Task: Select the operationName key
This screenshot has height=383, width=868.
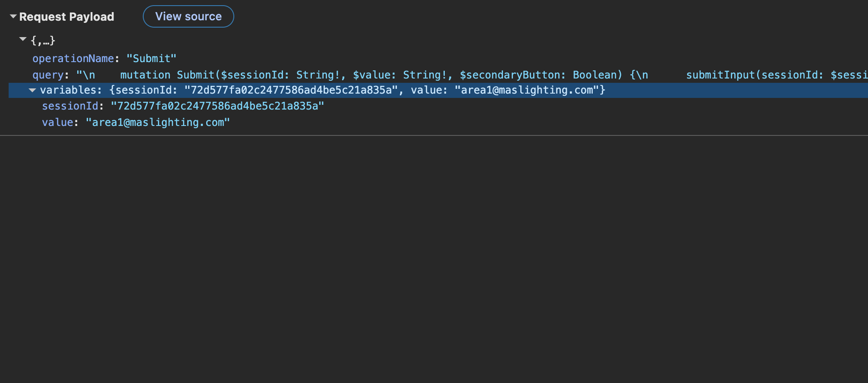Action: (x=73, y=59)
